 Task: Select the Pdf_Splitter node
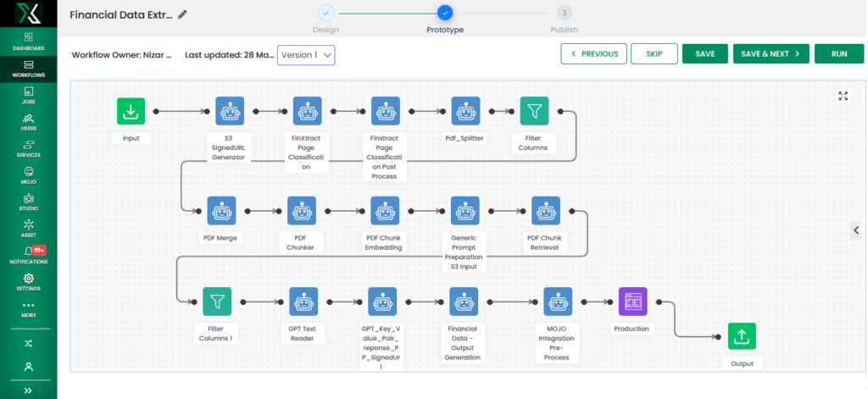pos(465,111)
